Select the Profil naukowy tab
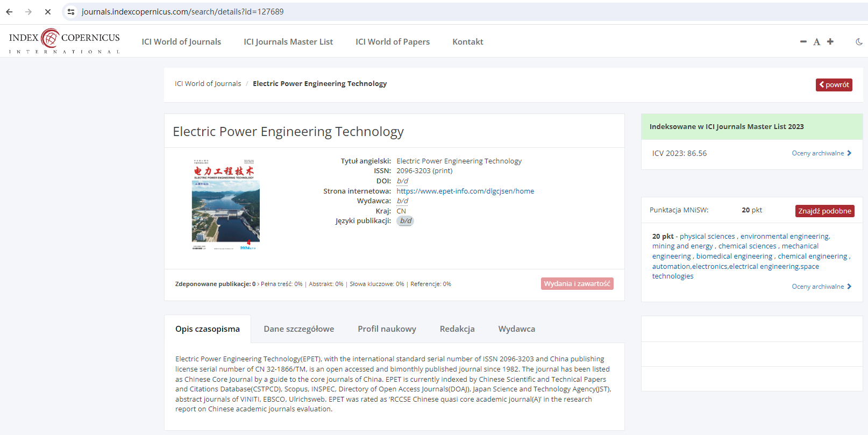The image size is (868, 435). 387,329
